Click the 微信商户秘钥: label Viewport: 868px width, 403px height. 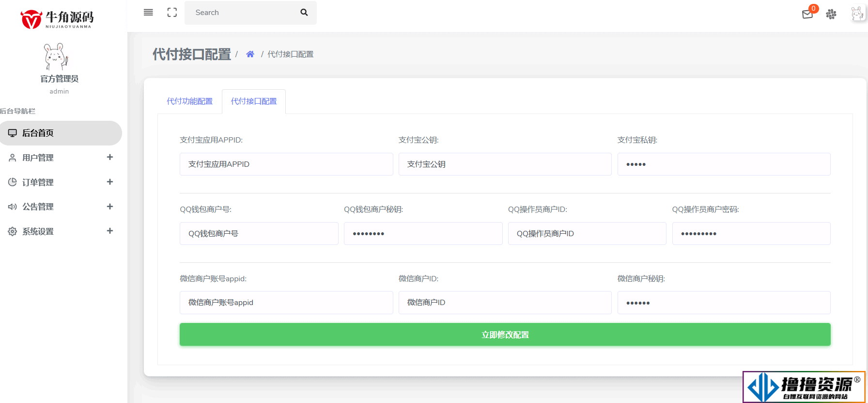[x=641, y=279]
